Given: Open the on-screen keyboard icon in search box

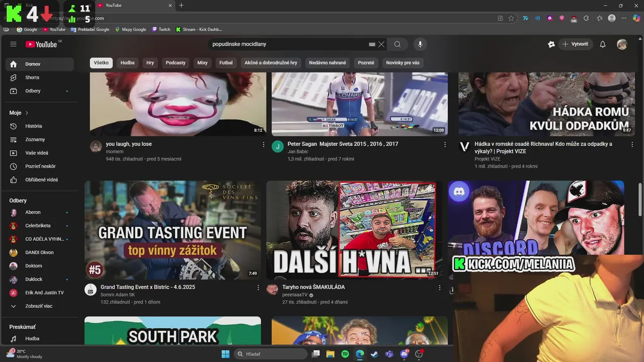Looking at the screenshot, I should [372, 44].
